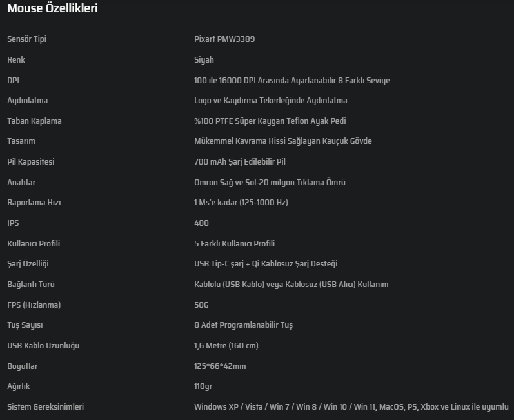The height and width of the screenshot is (420, 514).
Task: Click the 5 Farklı Kullanıcı Profili text
Action: pyautogui.click(x=234, y=244)
